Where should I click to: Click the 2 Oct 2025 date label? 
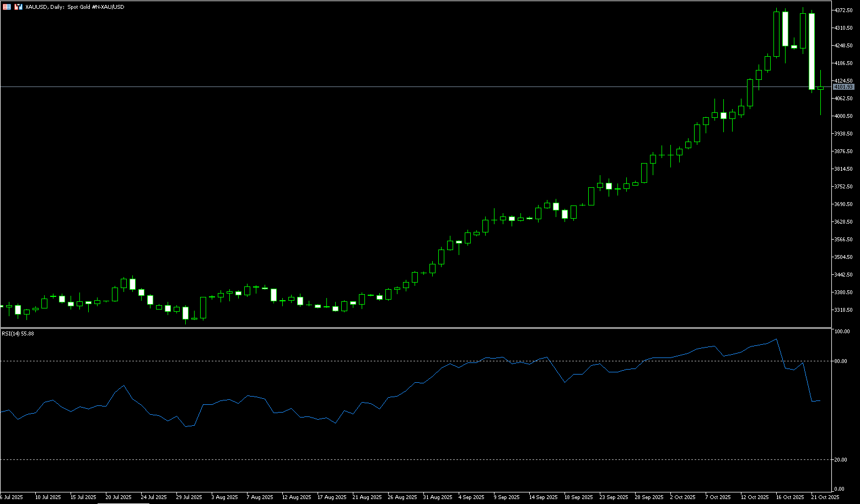tap(682, 497)
